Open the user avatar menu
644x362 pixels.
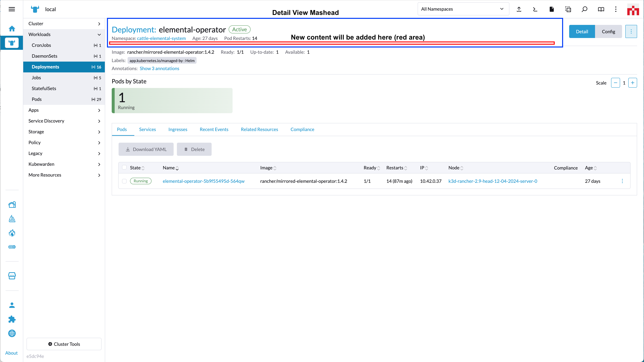pyautogui.click(x=633, y=9)
